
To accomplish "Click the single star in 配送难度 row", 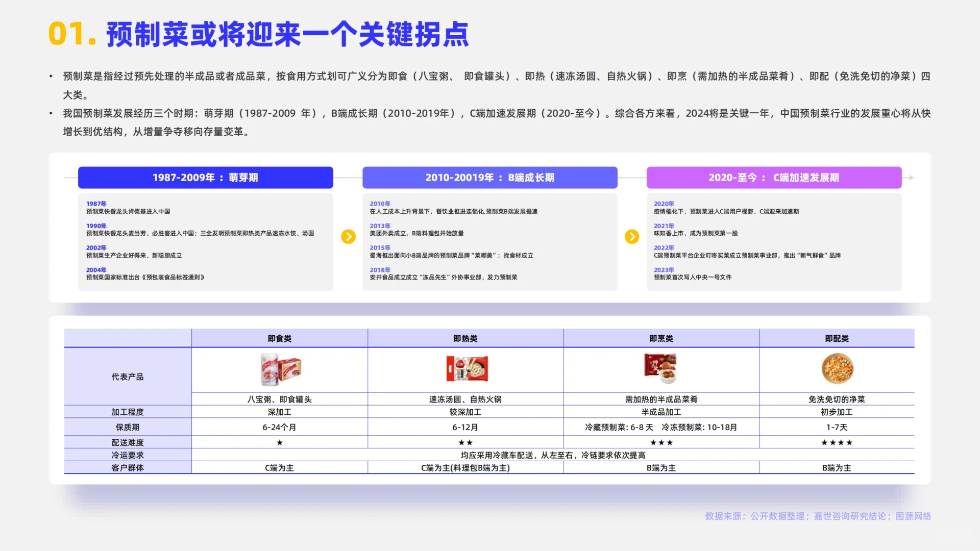I will coord(279,443).
